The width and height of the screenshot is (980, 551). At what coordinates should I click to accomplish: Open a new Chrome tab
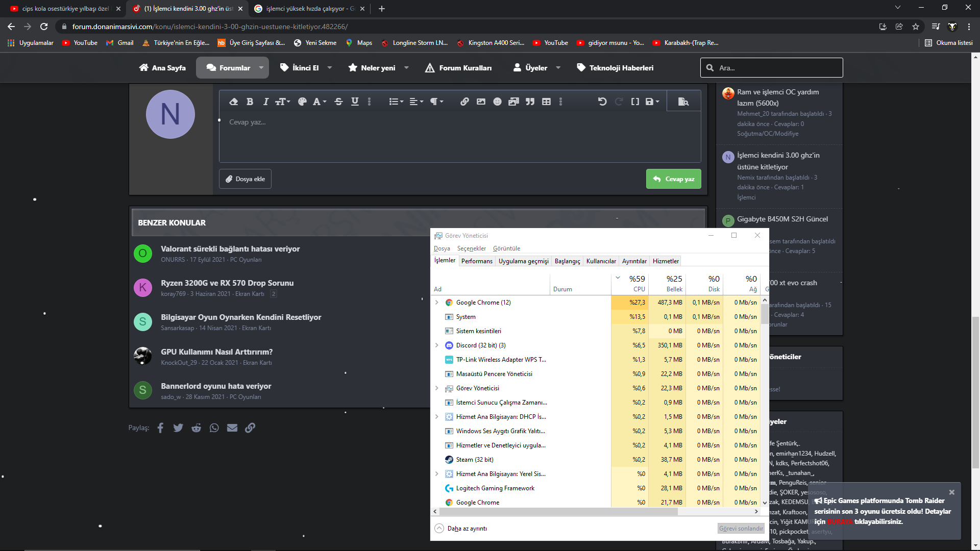click(x=382, y=9)
